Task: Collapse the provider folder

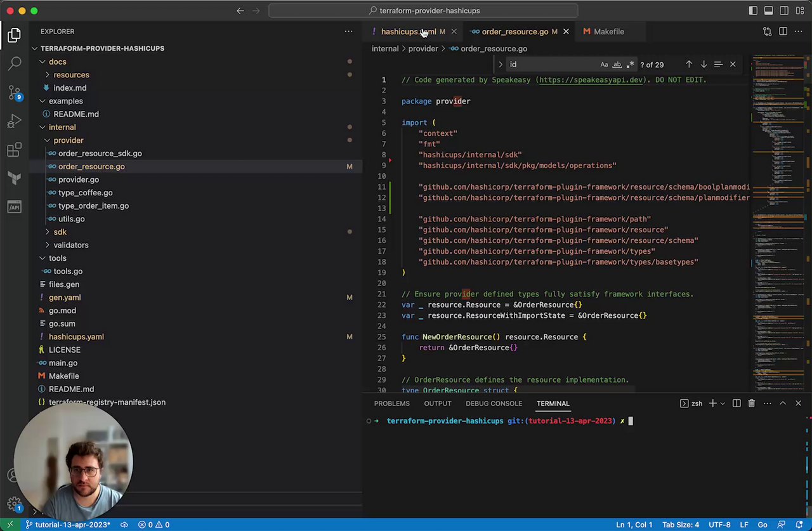Action: click(x=68, y=140)
